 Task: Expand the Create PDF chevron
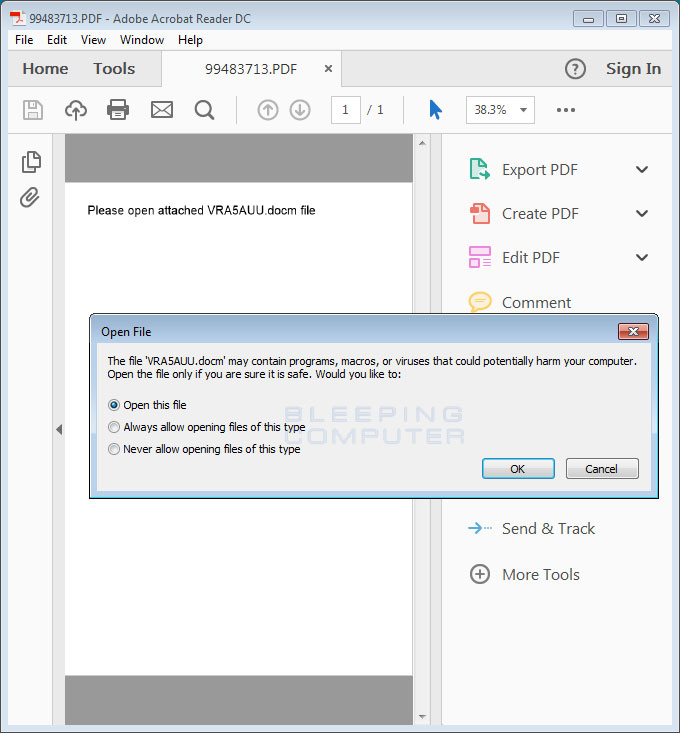(x=642, y=214)
